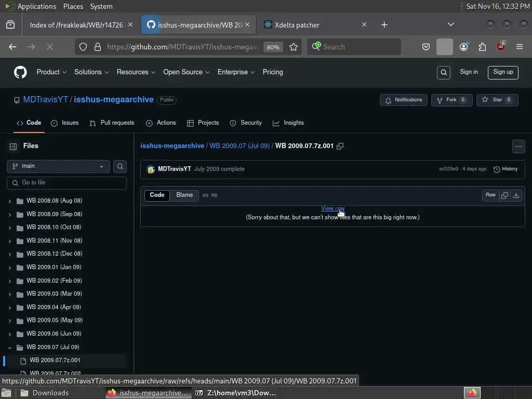The image size is (532, 399).
Task: Expand the Resources menu
Action: 136,72
